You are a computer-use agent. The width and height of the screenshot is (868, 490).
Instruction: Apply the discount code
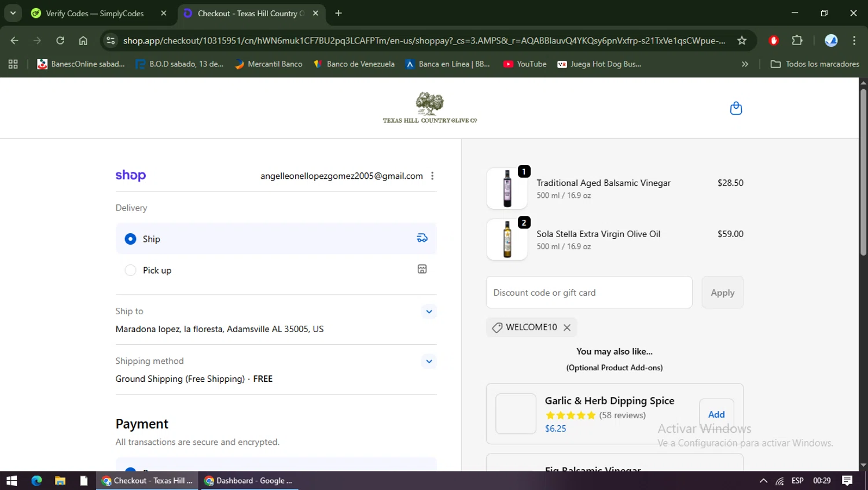[722, 292]
